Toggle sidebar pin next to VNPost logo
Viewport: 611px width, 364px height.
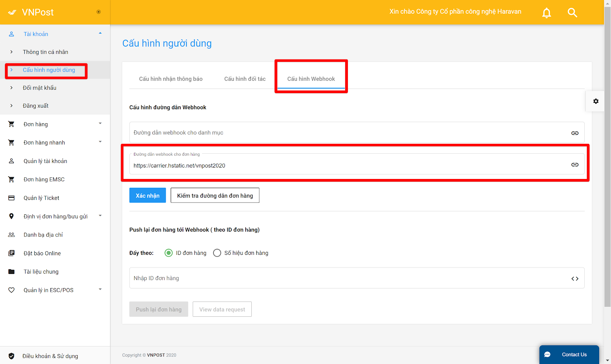[x=99, y=12]
